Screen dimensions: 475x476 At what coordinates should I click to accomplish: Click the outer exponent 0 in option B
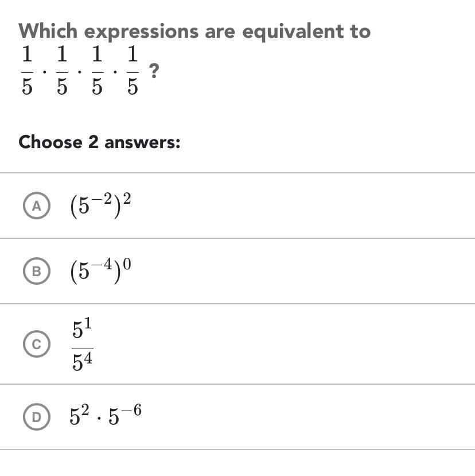(x=127, y=264)
